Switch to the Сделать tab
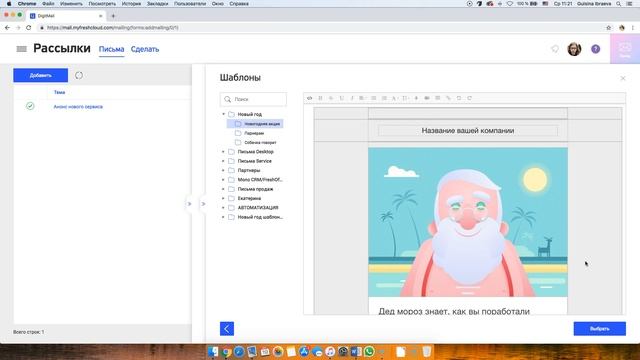The image size is (640, 360). tap(145, 49)
